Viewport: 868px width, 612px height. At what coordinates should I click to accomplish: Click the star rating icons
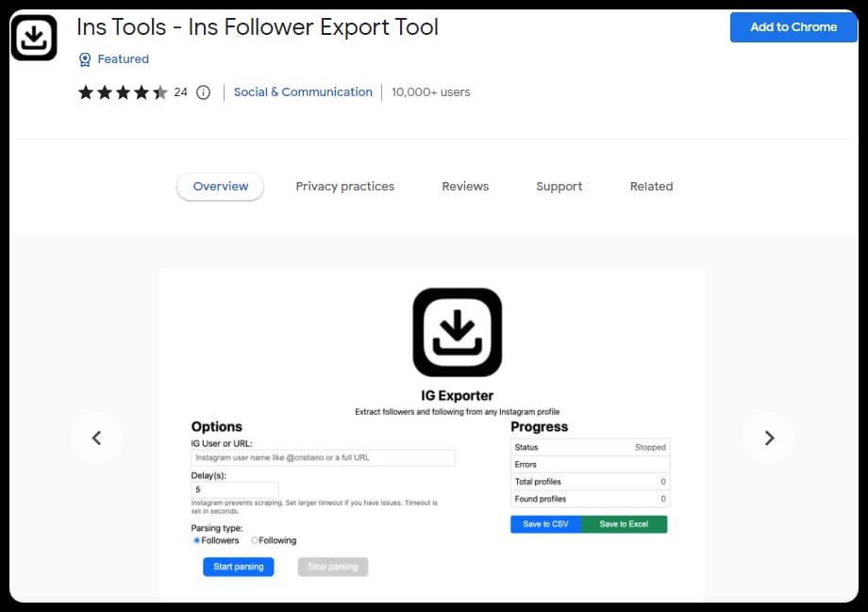pos(123,91)
